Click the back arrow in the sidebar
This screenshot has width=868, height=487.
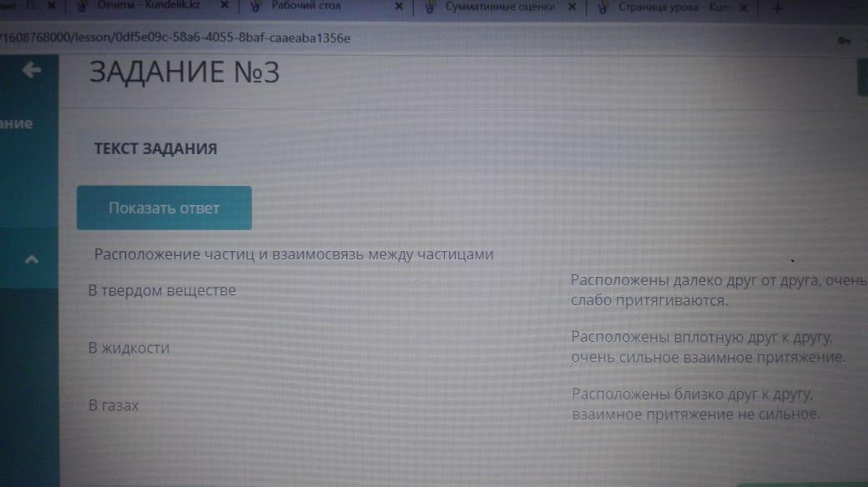pyautogui.click(x=32, y=70)
